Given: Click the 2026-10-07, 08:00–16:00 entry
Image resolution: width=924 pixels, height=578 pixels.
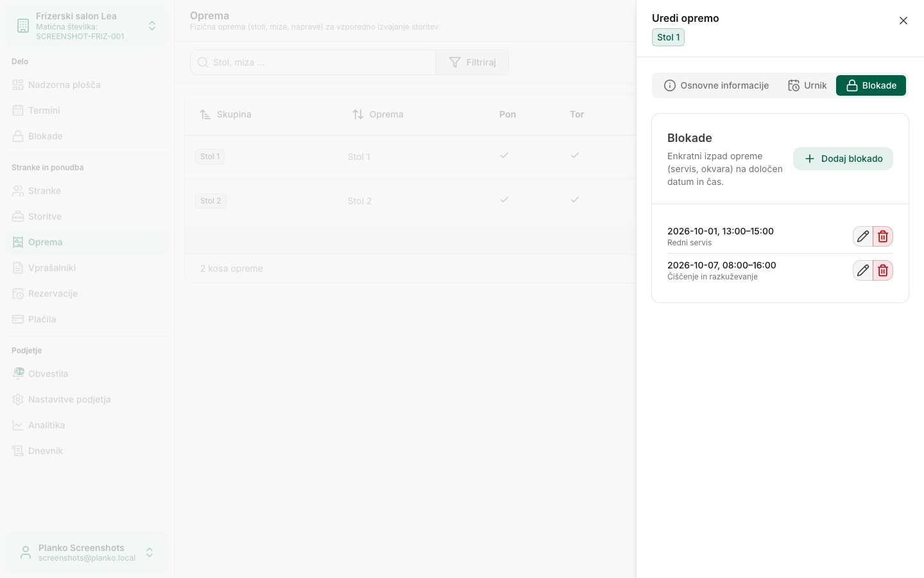Looking at the screenshot, I should (x=722, y=265).
